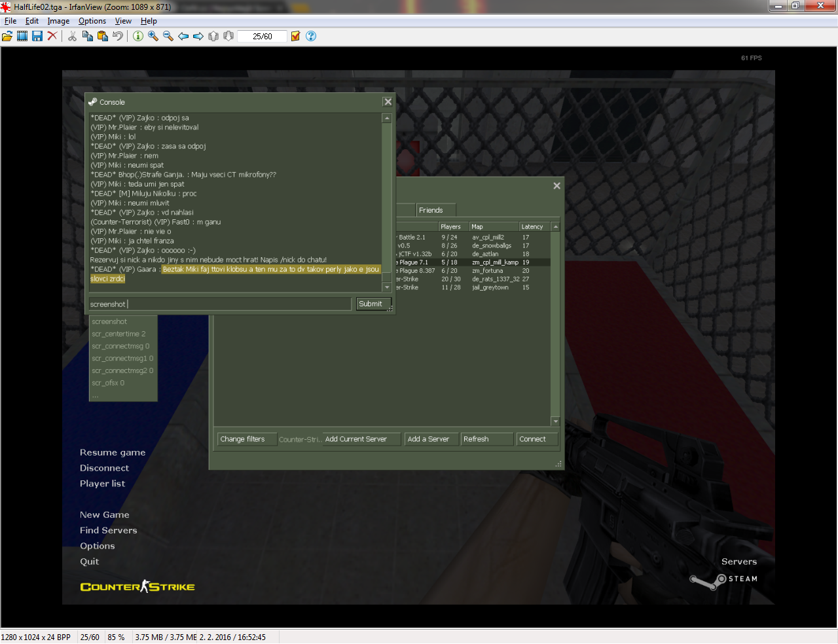Undo the last edit with the arrow icon

click(x=118, y=36)
